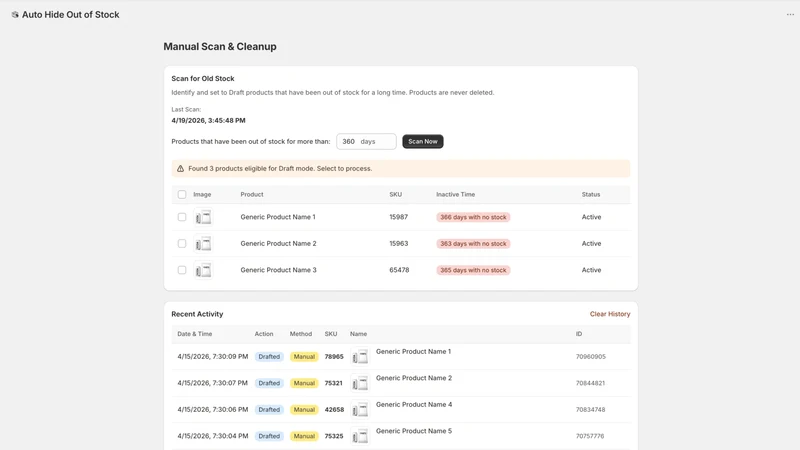
Task: Click the '366 days with no stock' badge
Action: point(473,217)
